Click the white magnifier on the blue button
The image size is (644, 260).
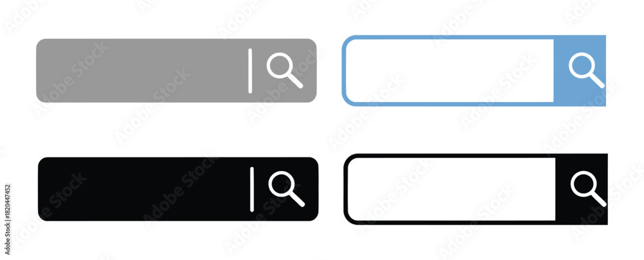(587, 70)
